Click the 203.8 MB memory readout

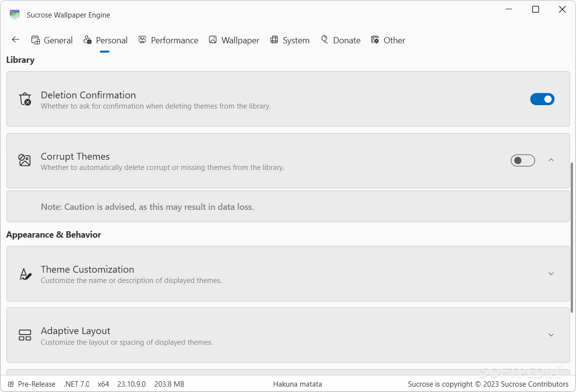point(169,384)
